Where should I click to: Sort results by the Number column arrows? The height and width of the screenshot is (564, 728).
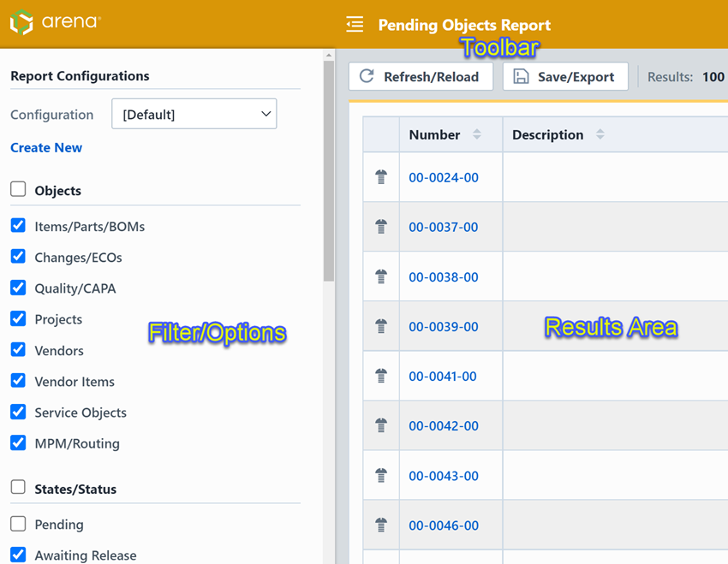pyautogui.click(x=477, y=134)
